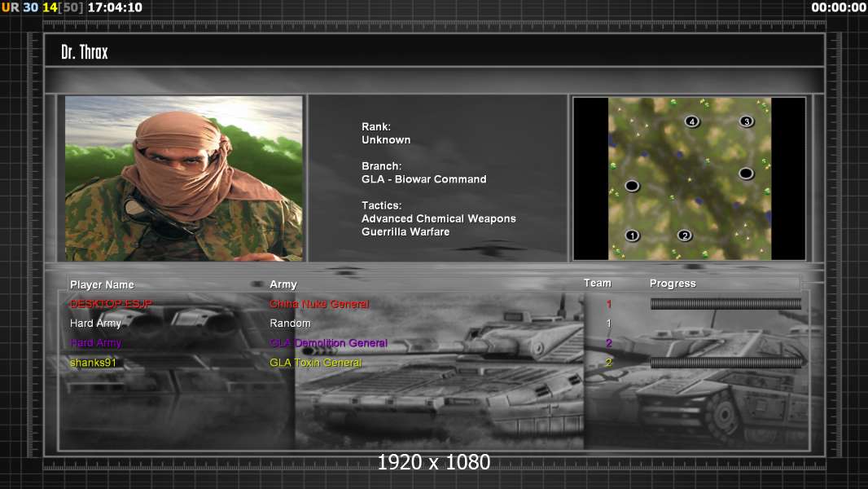The image size is (868, 489).
Task: Click the UR indicator in top-left overlay
Action: click(10, 7)
